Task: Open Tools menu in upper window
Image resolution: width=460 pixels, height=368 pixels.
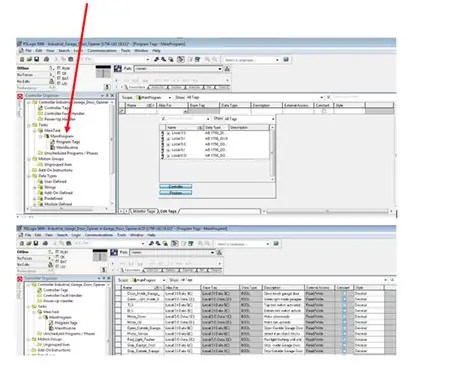Action: click(x=126, y=51)
